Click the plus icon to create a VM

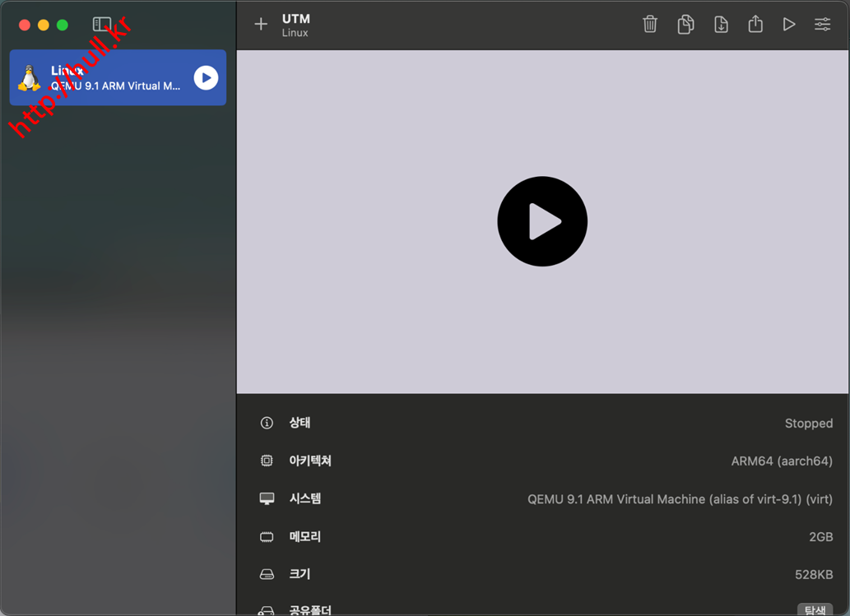pos(261,24)
